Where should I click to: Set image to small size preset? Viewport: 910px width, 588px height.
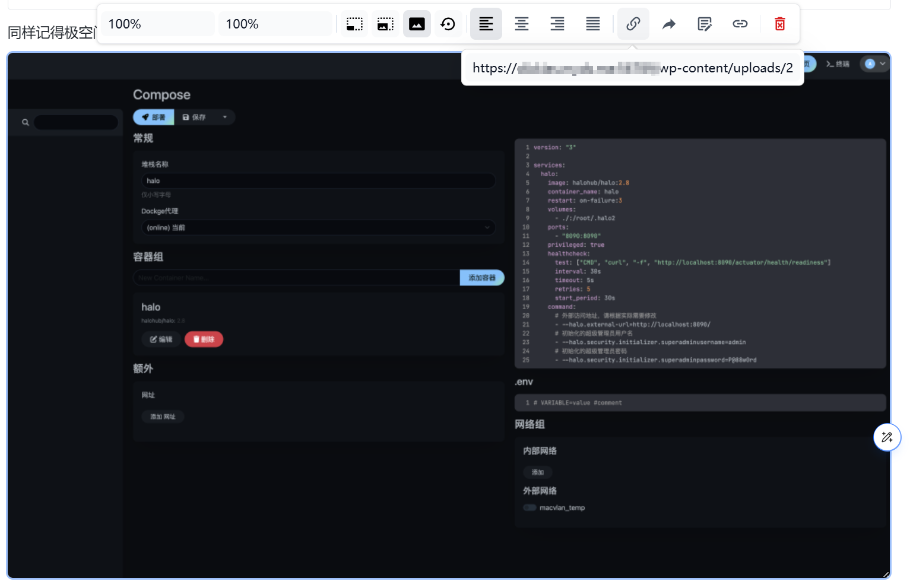tap(354, 24)
